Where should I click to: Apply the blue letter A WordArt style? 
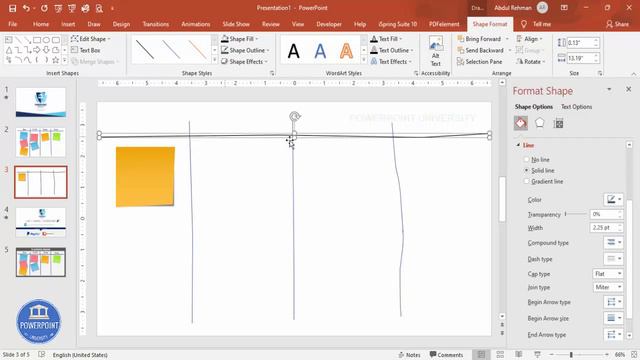(x=320, y=51)
